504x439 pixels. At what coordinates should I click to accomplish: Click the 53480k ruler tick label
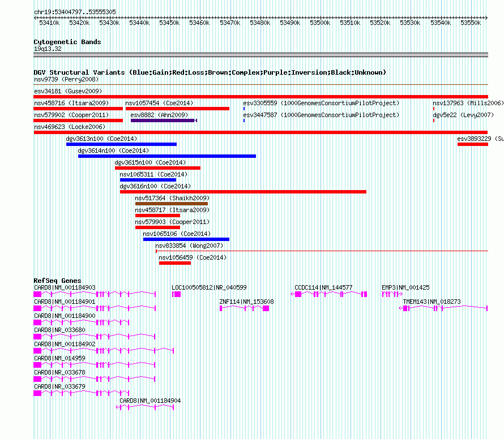[x=260, y=23]
